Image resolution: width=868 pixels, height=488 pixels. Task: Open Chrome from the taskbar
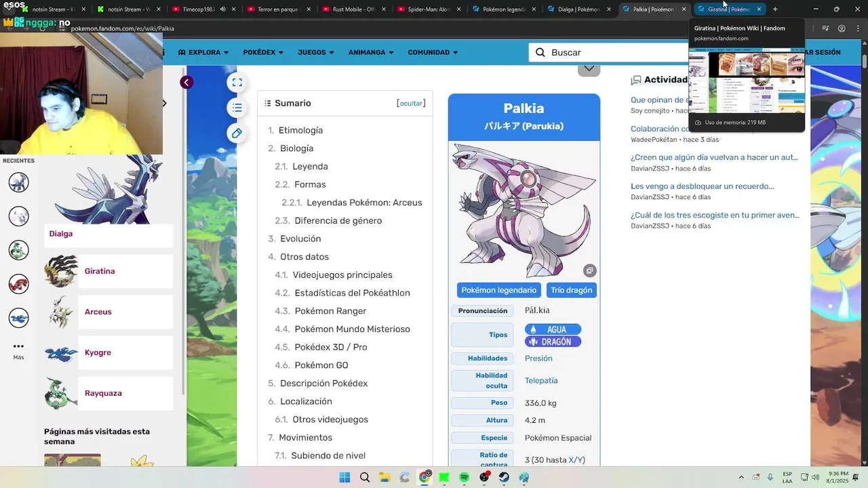pos(425,477)
